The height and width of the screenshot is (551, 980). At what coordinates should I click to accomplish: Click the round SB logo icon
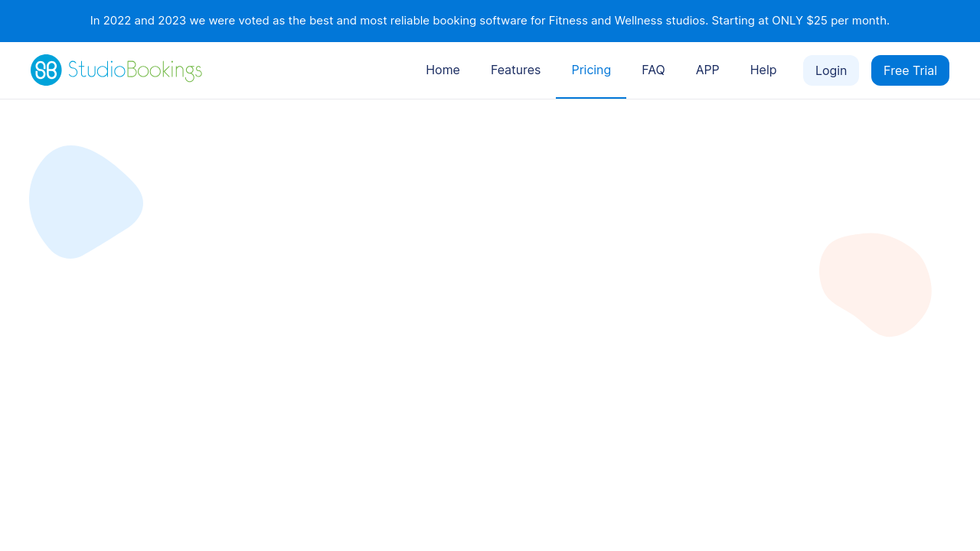click(46, 70)
